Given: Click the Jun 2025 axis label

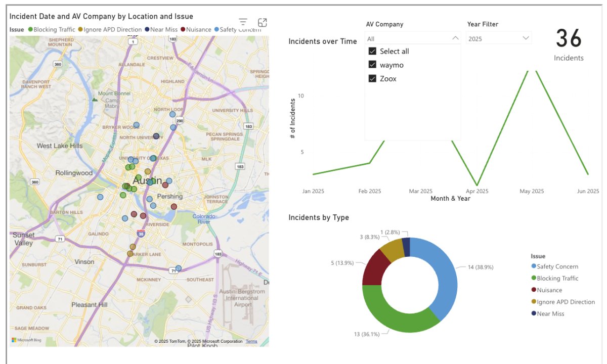Looking at the screenshot, I should point(588,192).
